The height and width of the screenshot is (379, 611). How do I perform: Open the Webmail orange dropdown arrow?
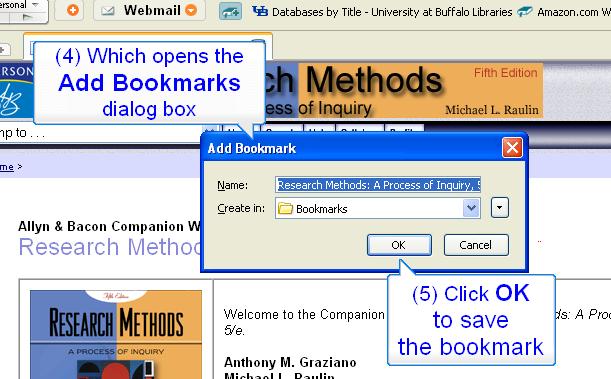click(x=191, y=10)
